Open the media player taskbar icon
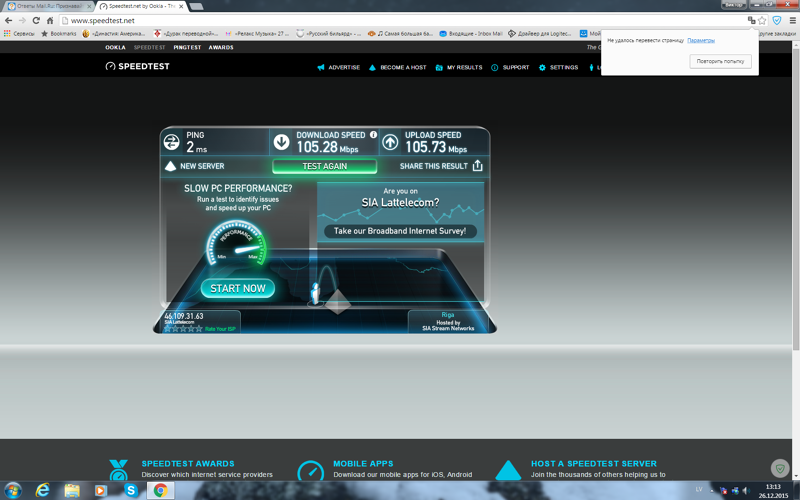 [x=101, y=490]
